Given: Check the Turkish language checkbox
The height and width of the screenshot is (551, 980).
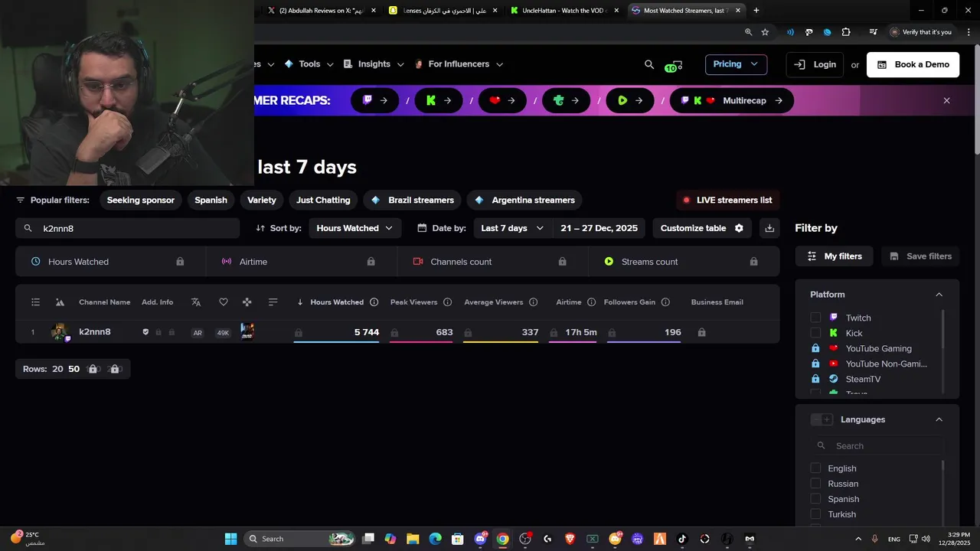Looking at the screenshot, I should (x=815, y=514).
